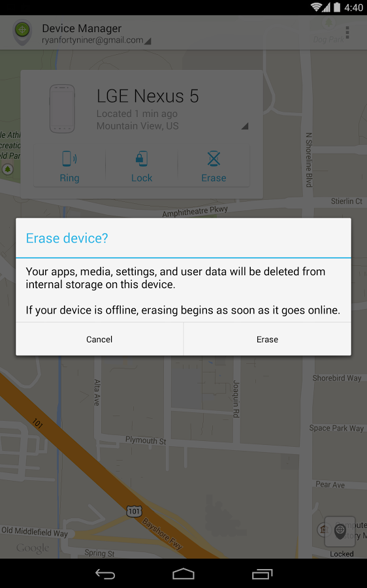Tap the locate device button on map
367x588 pixels.
coord(340,531)
